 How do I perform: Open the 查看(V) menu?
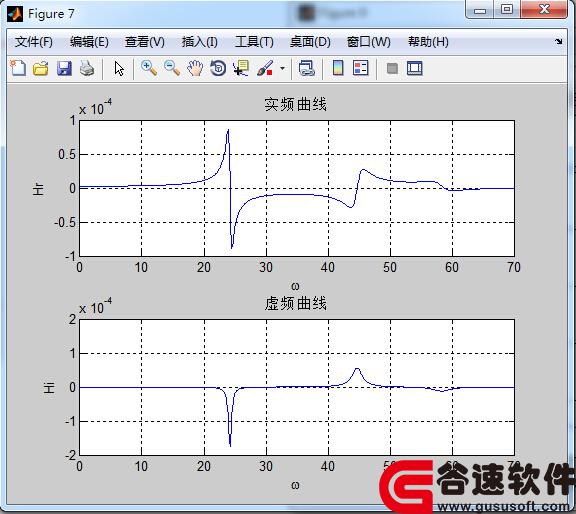click(x=144, y=42)
